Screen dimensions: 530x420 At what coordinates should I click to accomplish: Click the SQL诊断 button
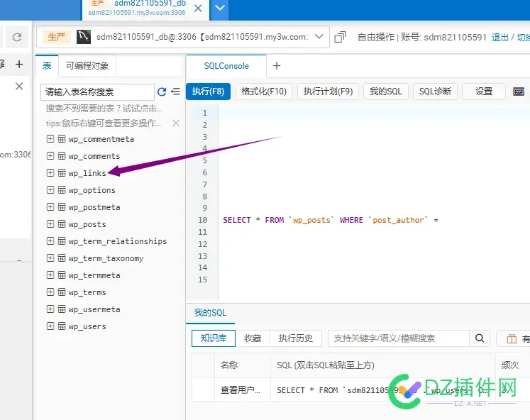tap(435, 92)
